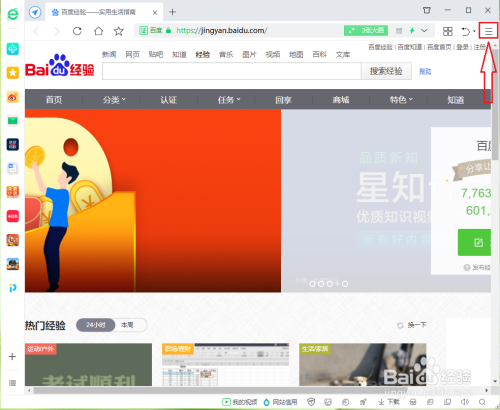Open the 贴吧 link above search box
The width and height of the screenshot is (500, 410).
point(156,54)
